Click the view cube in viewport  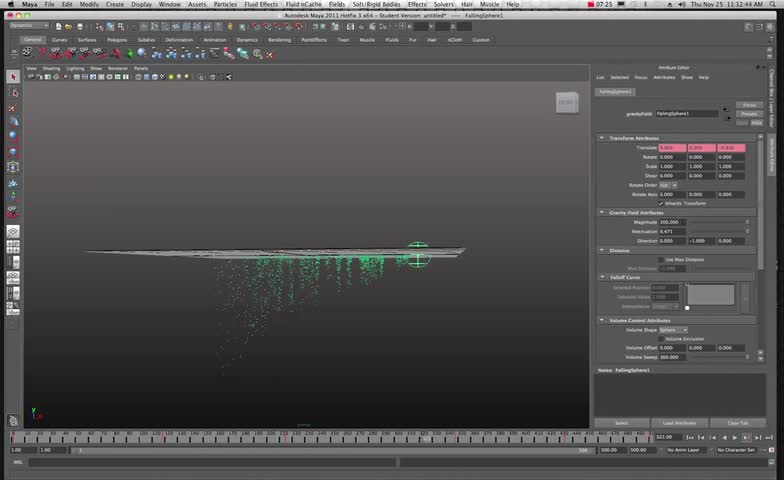point(567,102)
